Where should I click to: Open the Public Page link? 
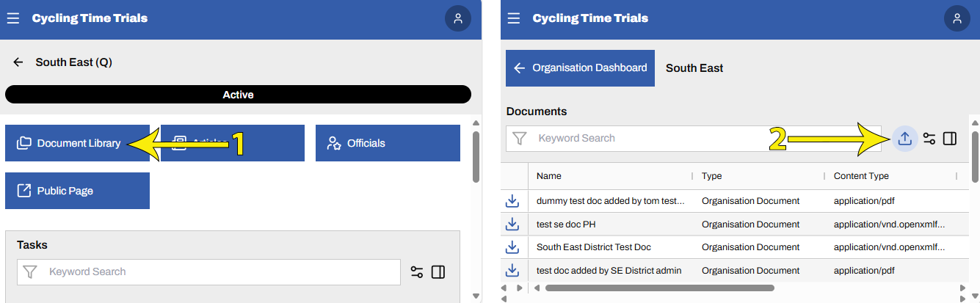(x=77, y=191)
